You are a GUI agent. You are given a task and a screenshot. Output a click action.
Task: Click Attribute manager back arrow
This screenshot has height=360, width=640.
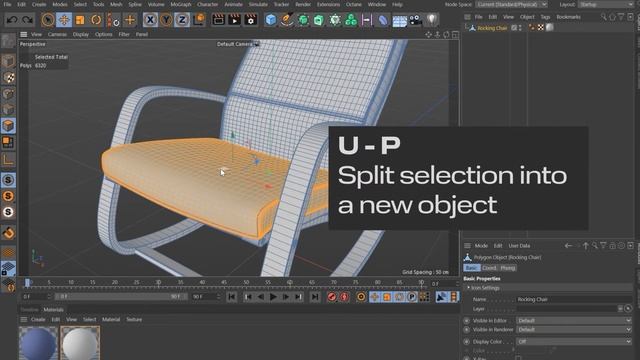pos(568,246)
